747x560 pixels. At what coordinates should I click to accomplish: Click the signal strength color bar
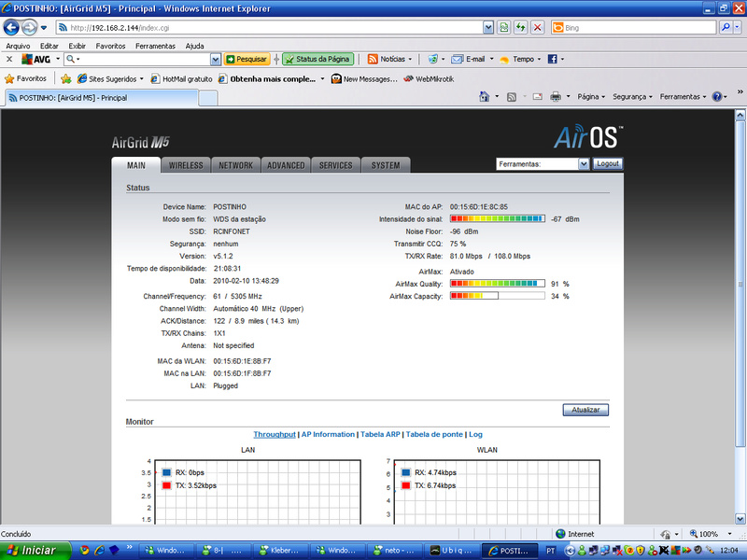pyautogui.click(x=498, y=218)
